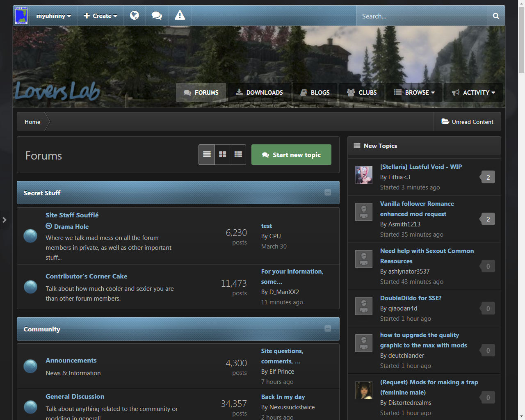This screenshot has height=420, width=525.
Task: Go to the Clubs tab
Action: (362, 93)
